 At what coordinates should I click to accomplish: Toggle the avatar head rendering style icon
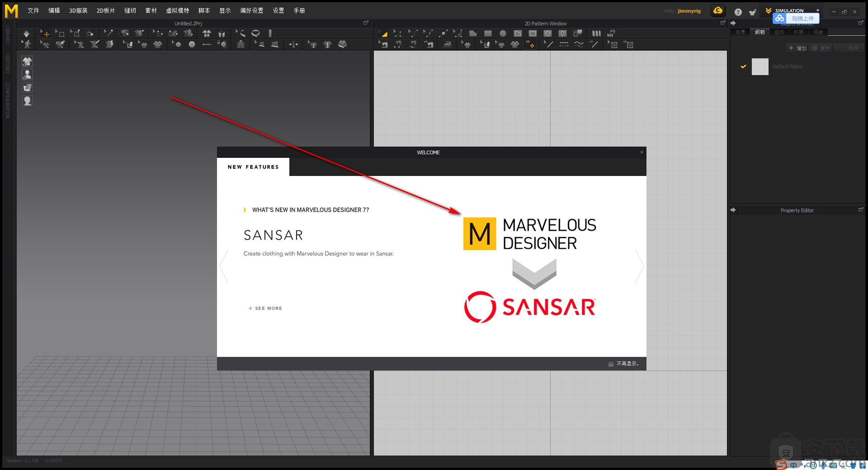[x=27, y=101]
